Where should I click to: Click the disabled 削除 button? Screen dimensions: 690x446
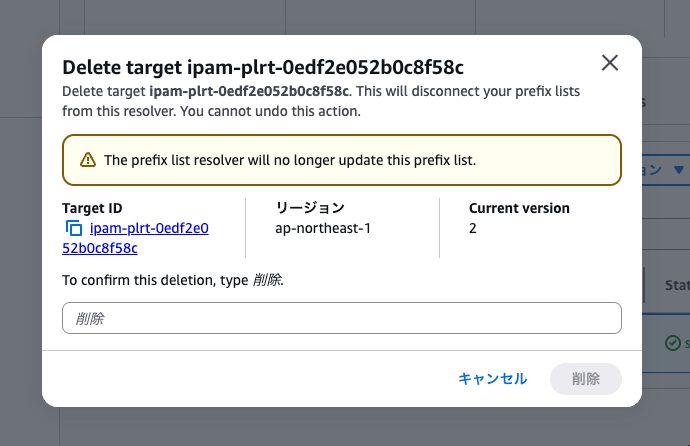[x=586, y=379]
